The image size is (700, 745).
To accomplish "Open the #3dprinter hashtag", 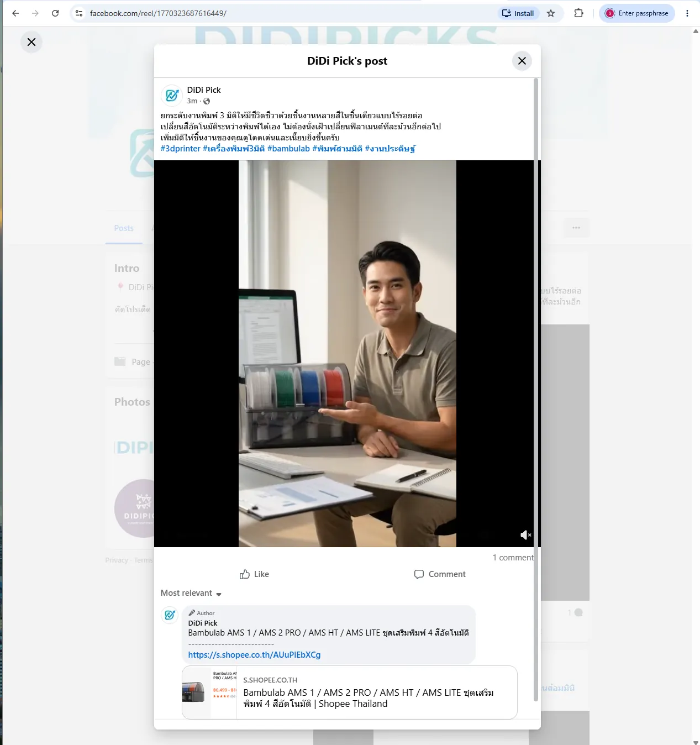I will [x=181, y=149].
